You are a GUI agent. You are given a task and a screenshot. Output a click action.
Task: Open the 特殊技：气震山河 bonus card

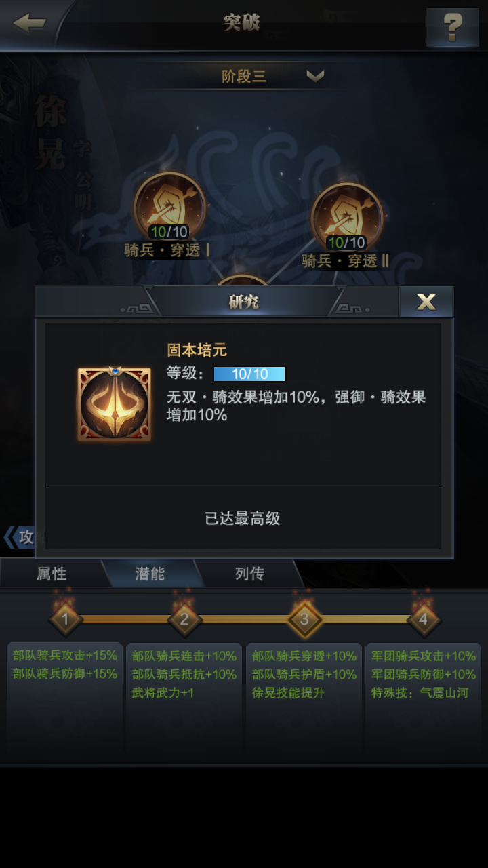423,702
